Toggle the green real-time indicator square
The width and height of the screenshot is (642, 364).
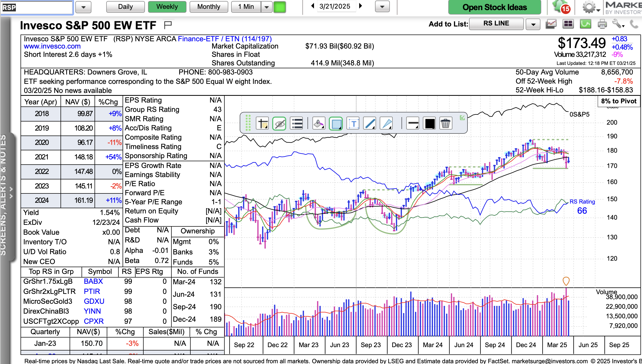click(279, 7)
